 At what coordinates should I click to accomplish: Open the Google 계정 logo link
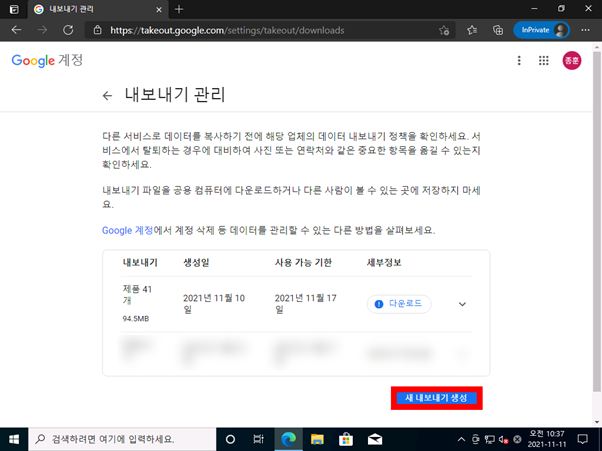coord(47,60)
